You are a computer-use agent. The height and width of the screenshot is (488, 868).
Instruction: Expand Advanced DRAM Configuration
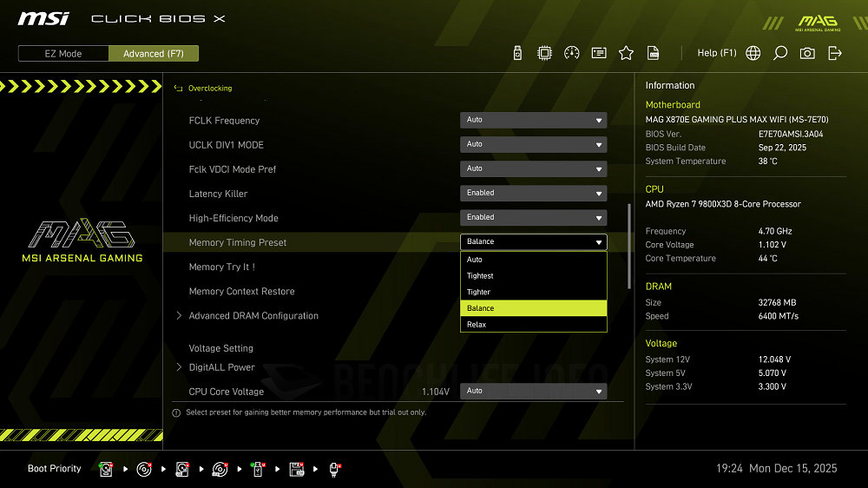point(253,316)
